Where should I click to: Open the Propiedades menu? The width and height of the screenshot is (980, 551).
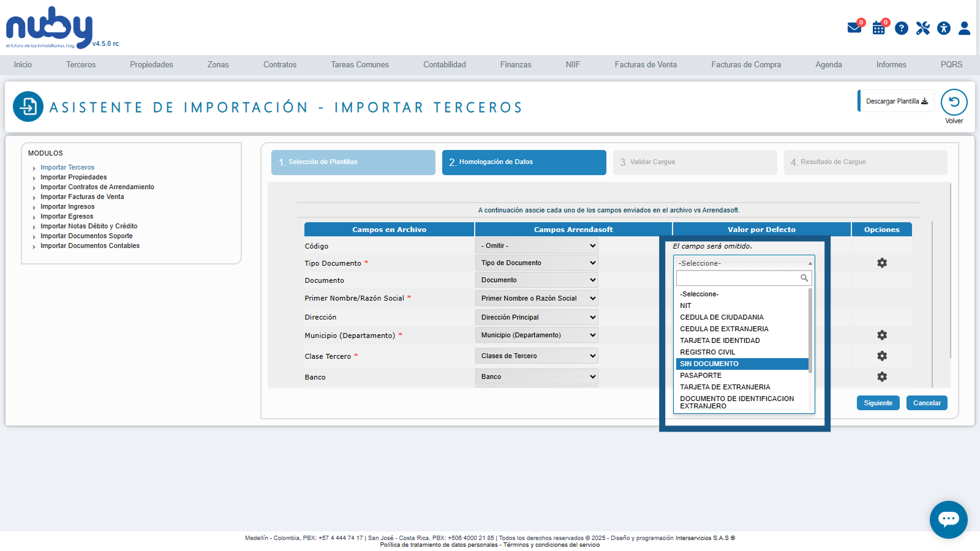151,64
